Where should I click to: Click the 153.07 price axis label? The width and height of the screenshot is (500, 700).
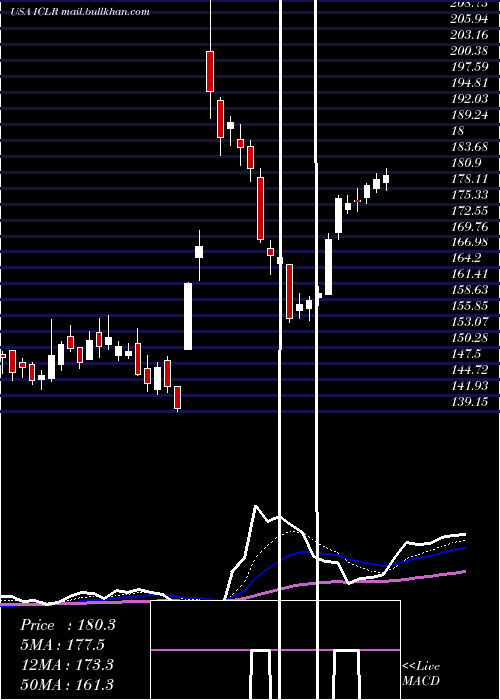click(x=469, y=322)
